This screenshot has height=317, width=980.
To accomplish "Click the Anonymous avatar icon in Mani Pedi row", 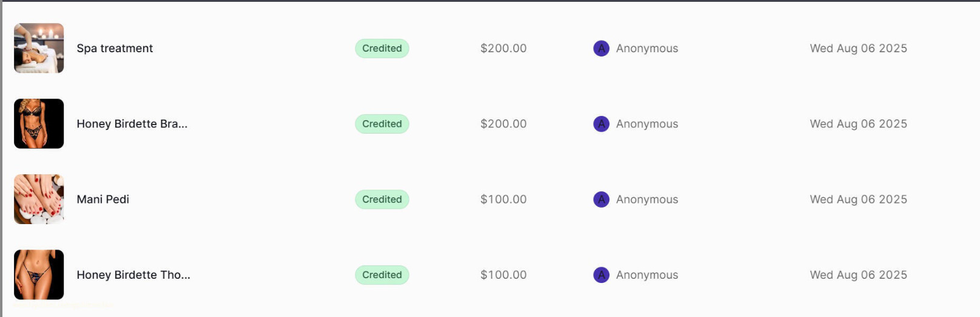I will [601, 199].
